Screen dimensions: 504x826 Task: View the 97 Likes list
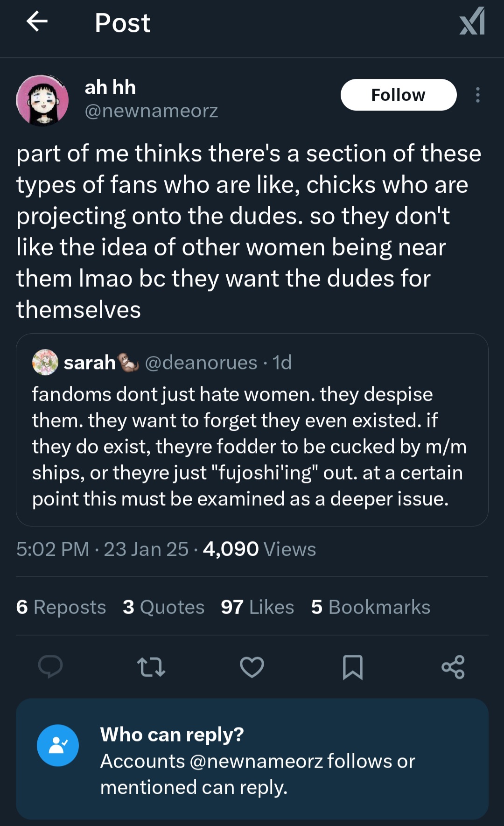pyautogui.click(x=258, y=607)
